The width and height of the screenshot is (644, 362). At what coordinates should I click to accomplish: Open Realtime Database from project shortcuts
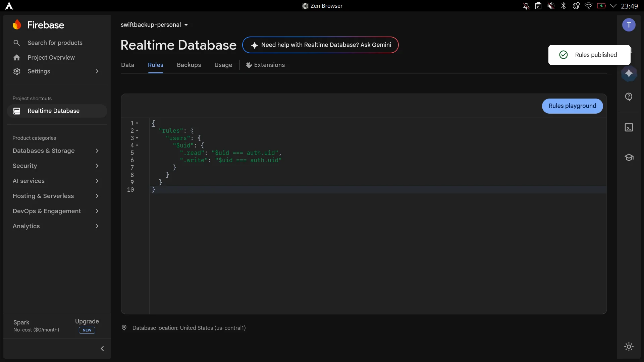[57, 111]
